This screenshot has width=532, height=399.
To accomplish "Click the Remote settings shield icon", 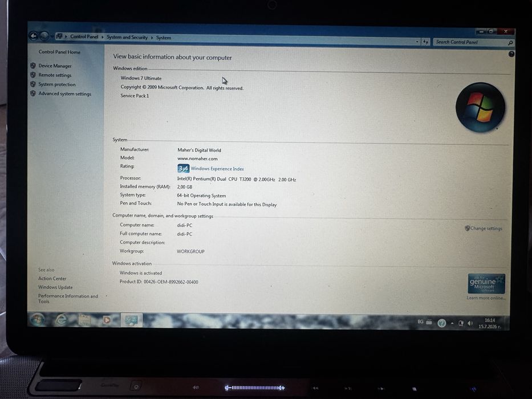I will 33,75.
